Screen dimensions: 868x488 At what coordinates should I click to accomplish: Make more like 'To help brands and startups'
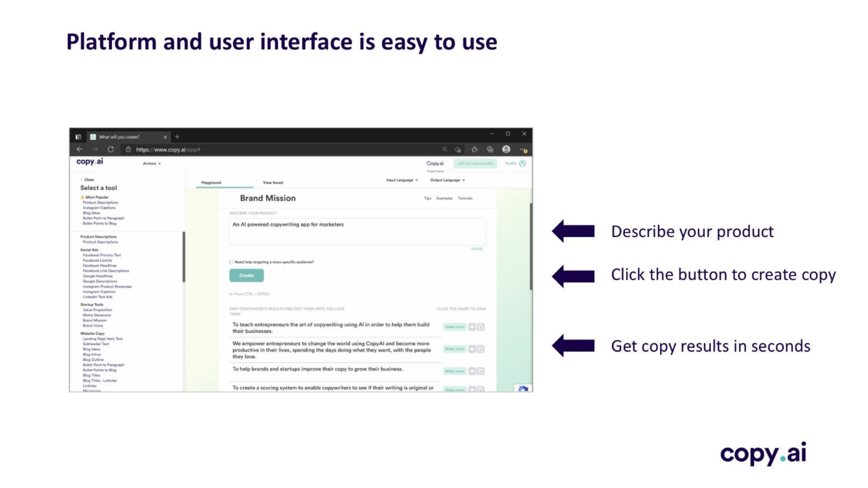(455, 371)
